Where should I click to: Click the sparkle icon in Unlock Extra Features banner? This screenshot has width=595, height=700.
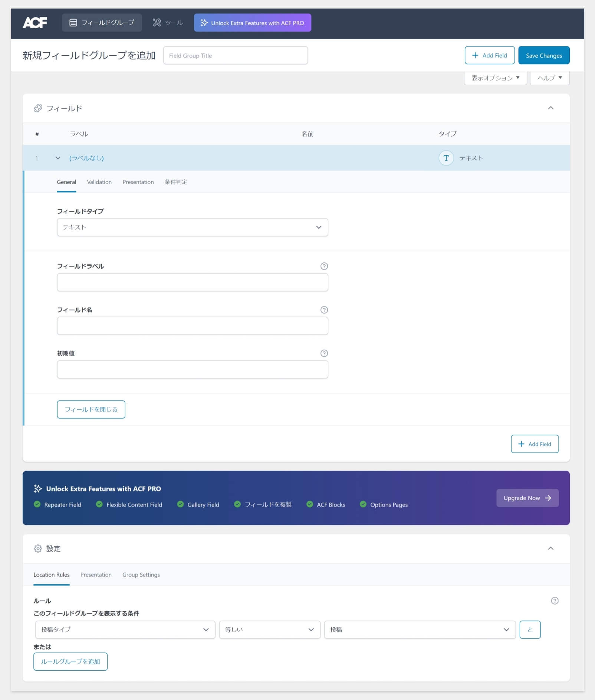(x=38, y=488)
